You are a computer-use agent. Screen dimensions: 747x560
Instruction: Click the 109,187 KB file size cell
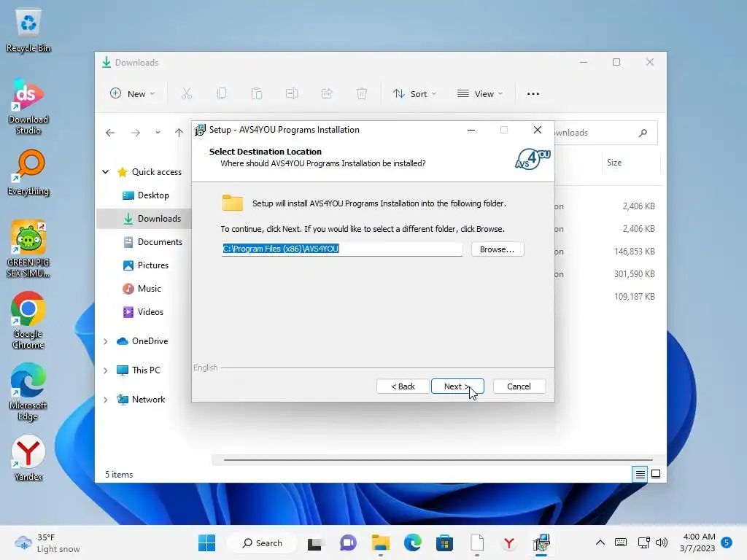634,297
